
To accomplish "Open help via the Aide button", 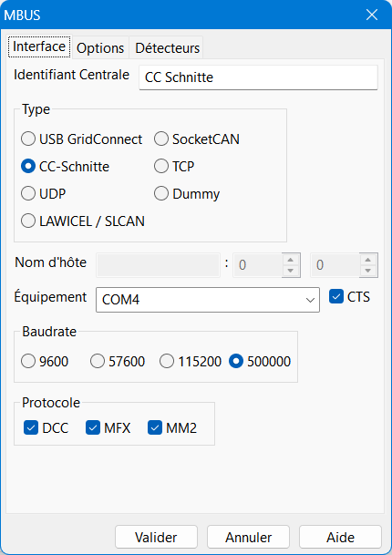I will pyautogui.click(x=340, y=538).
